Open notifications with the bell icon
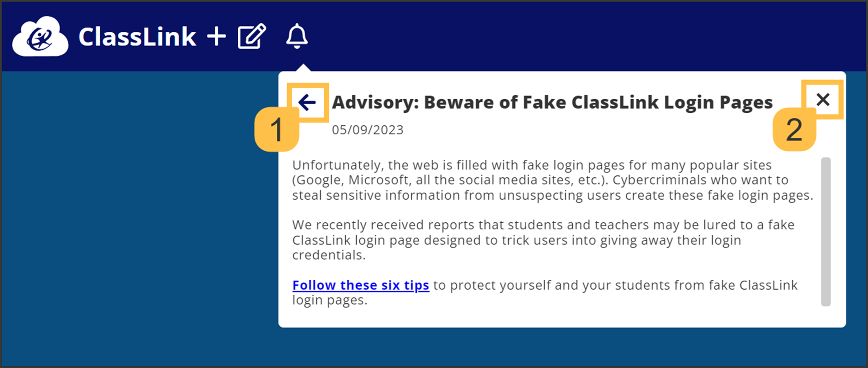This screenshot has width=868, height=368. [297, 36]
